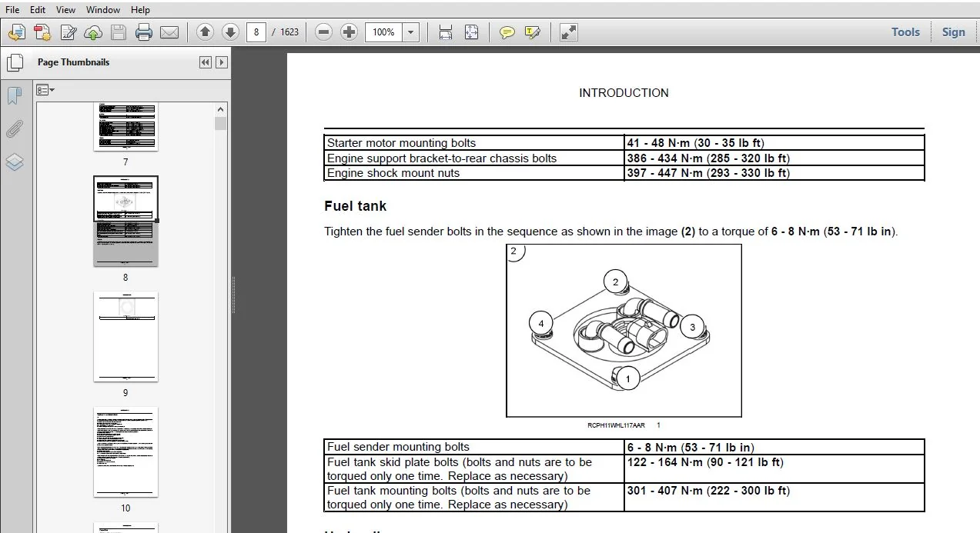This screenshot has height=533, width=980.
Task: Open the Window menu
Action: 103,10
